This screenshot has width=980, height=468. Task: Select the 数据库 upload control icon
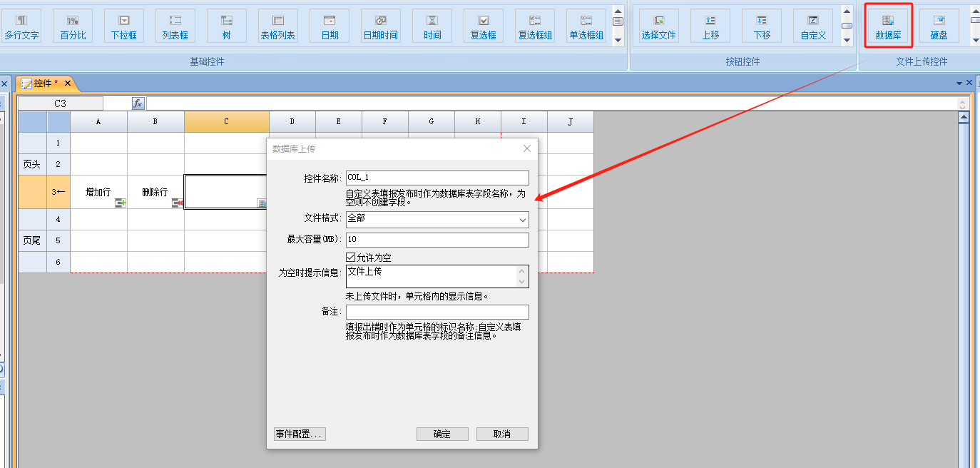(888, 26)
